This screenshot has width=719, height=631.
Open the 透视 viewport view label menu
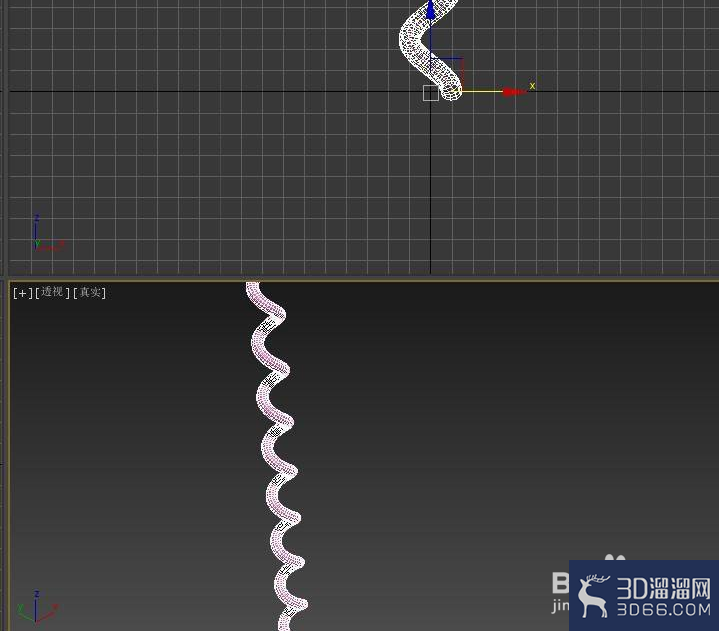point(52,292)
